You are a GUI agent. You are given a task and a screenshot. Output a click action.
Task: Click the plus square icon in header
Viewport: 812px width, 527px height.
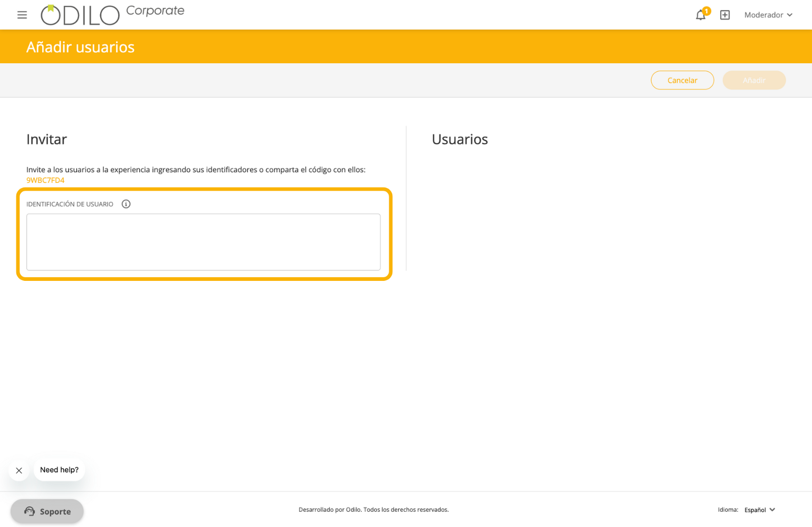pos(725,15)
